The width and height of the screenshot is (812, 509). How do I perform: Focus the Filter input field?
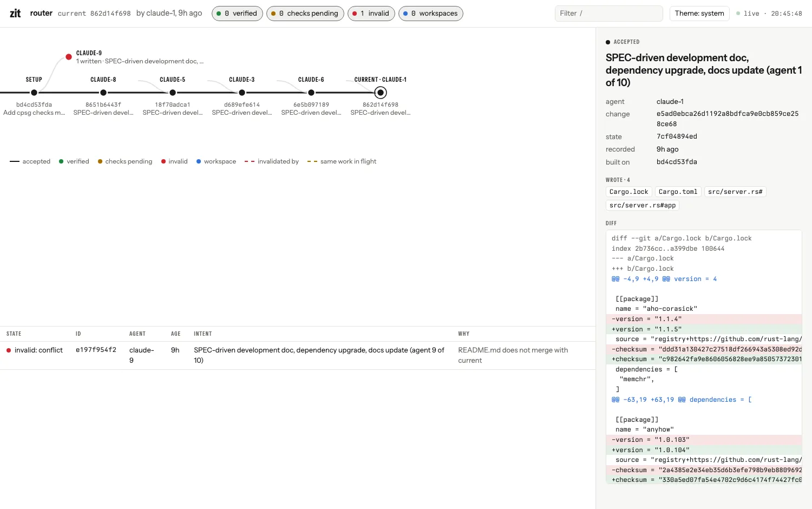coord(608,14)
